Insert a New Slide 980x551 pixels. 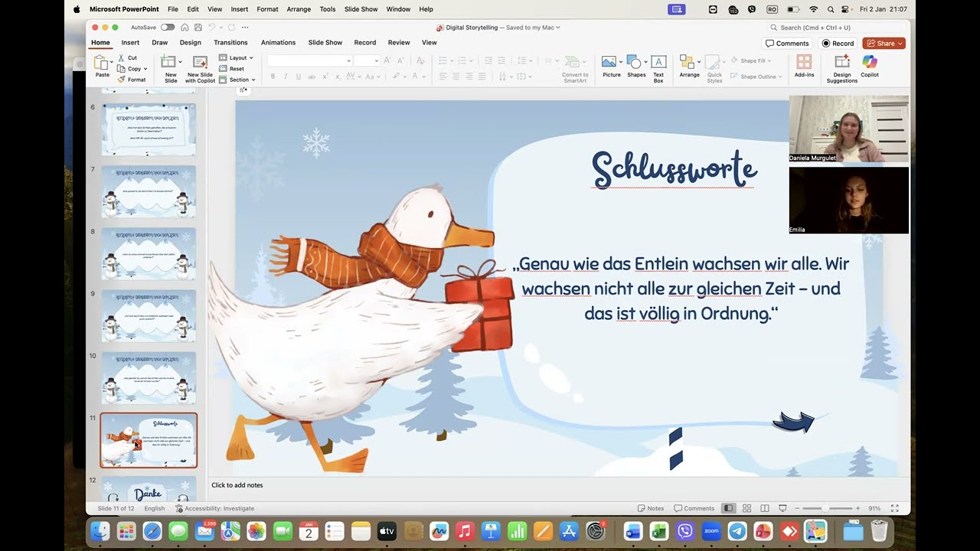tap(171, 69)
